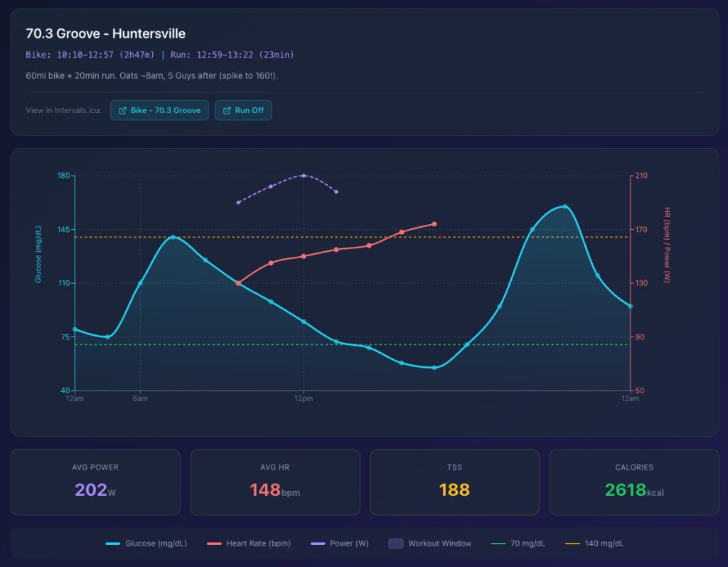The height and width of the screenshot is (567, 728).
Task: Click the last point of the red heart rate line
Action: (x=434, y=224)
